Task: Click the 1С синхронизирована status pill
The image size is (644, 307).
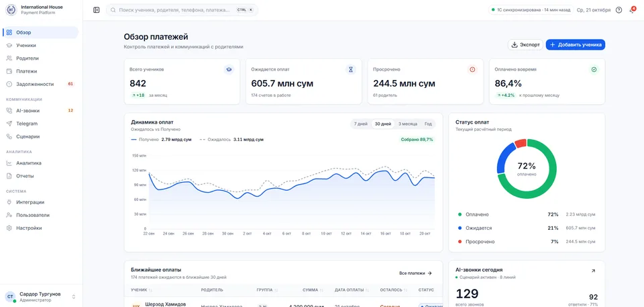Action: (530, 10)
